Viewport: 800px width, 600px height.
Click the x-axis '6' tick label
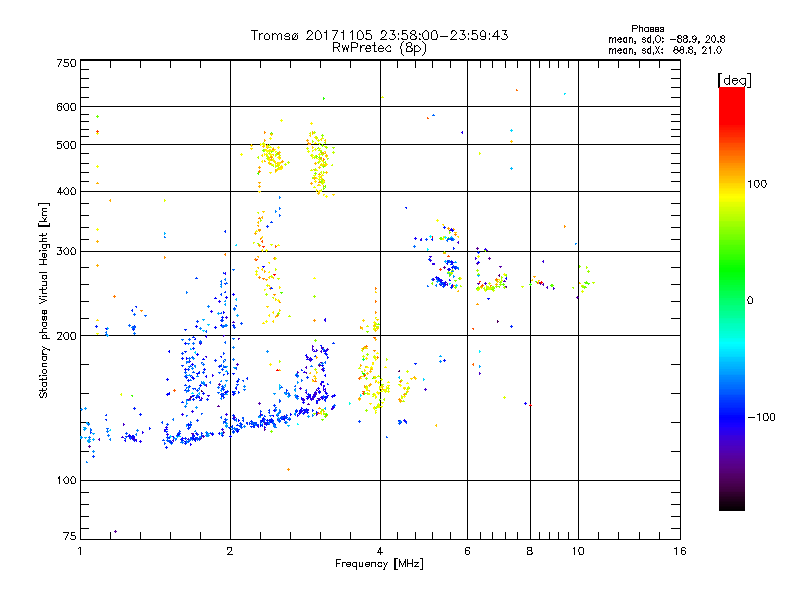pos(467,551)
